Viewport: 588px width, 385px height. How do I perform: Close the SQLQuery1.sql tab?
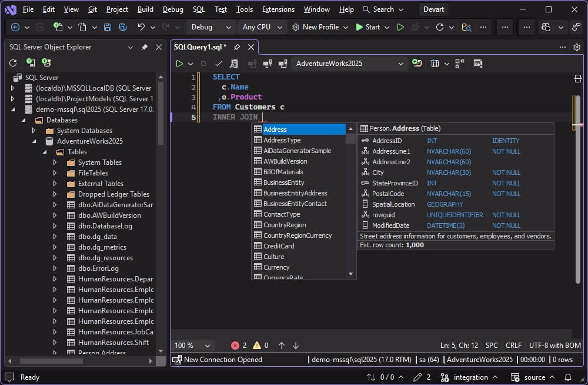pos(251,47)
